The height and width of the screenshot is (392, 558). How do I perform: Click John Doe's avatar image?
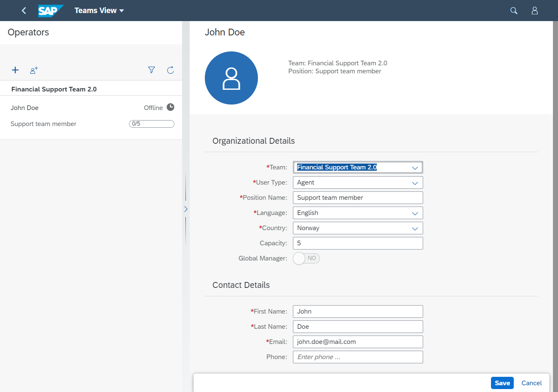coord(231,78)
